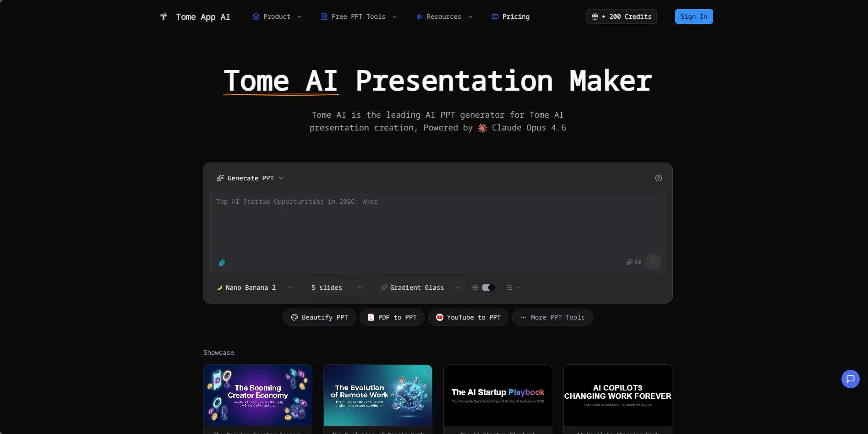Image resolution: width=868 pixels, height=434 pixels.
Task: Click the Tome App AI brand text
Action: (x=203, y=17)
